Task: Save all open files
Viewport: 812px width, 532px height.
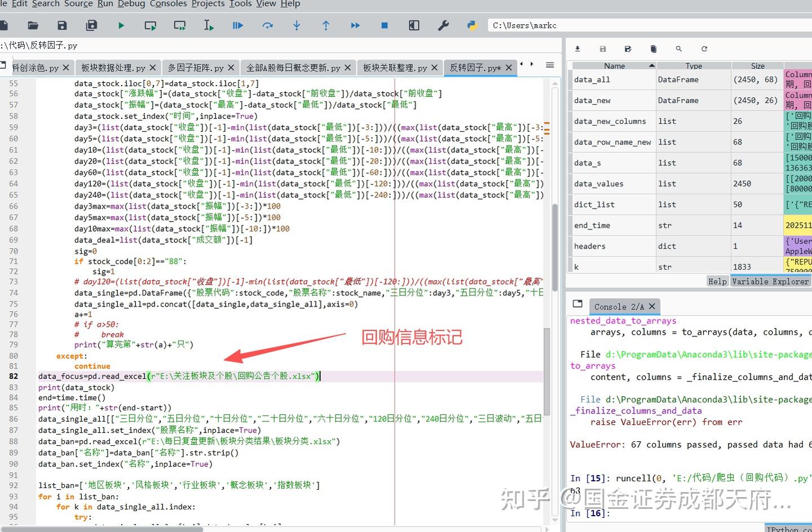Action: coord(91,25)
